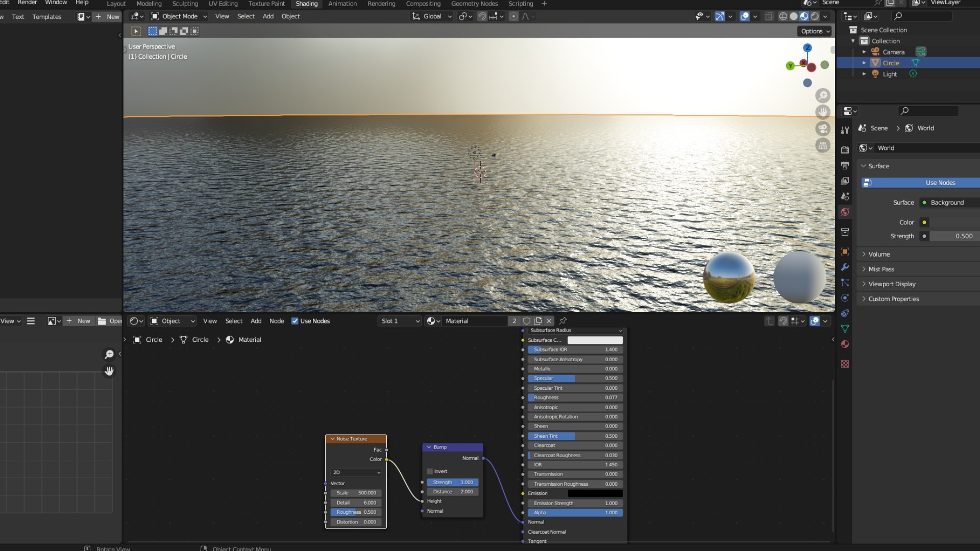This screenshot has width=980, height=551.
Task: Click the Roughness slider on the Principled BSDF
Action: click(x=575, y=397)
